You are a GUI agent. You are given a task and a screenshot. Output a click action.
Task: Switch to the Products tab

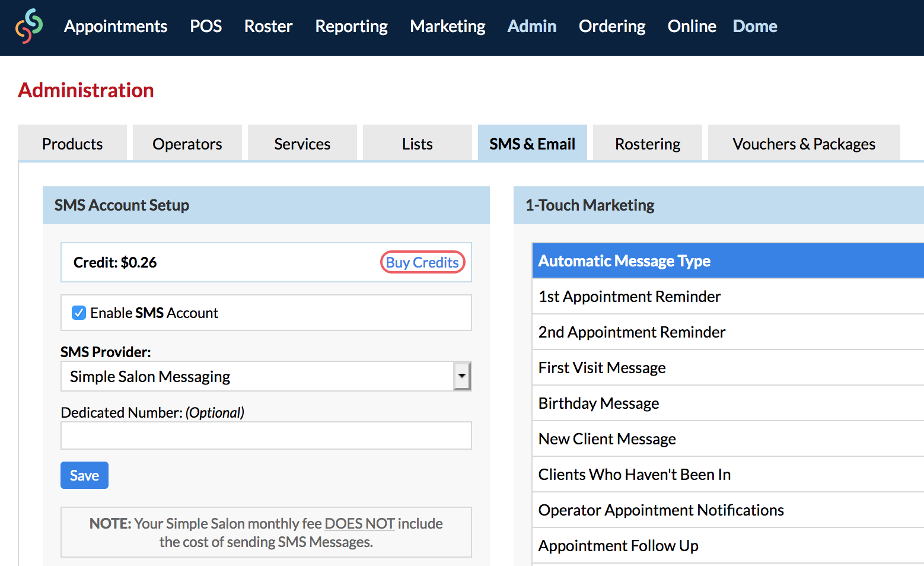click(x=72, y=144)
